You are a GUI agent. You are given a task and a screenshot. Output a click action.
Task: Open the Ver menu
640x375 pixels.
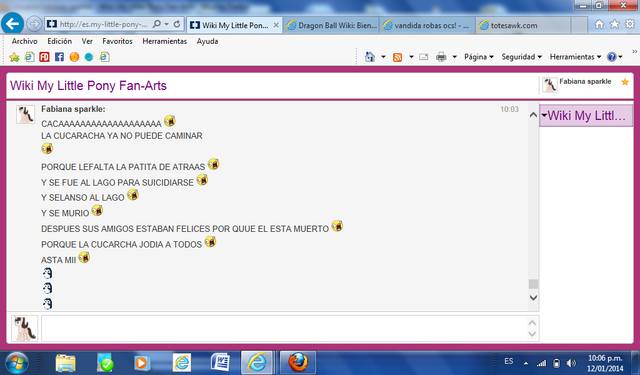pyautogui.click(x=87, y=41)
